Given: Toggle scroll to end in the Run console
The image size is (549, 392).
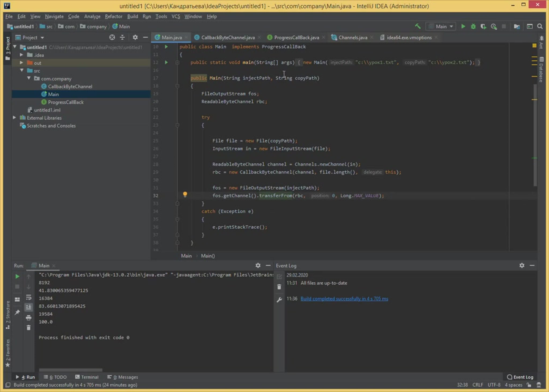Looking at the screenshot, I should 29,307.
